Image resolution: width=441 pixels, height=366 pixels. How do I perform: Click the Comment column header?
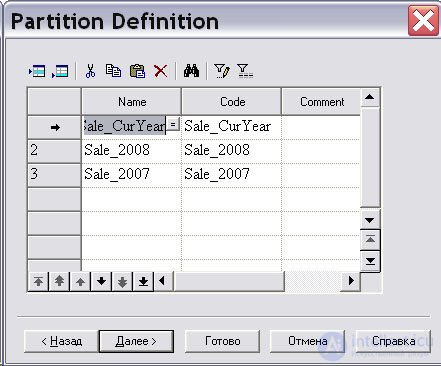coord(322,102)
